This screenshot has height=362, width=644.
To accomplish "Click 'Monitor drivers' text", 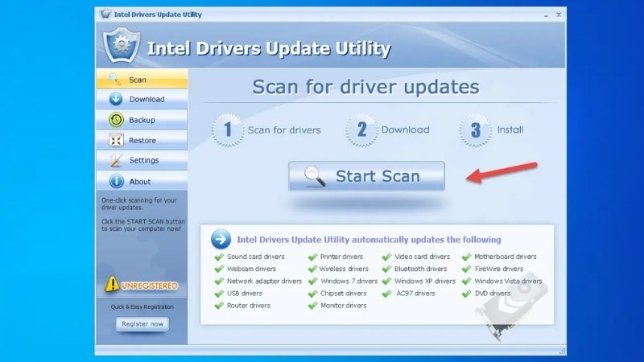I will click(344, 306).
